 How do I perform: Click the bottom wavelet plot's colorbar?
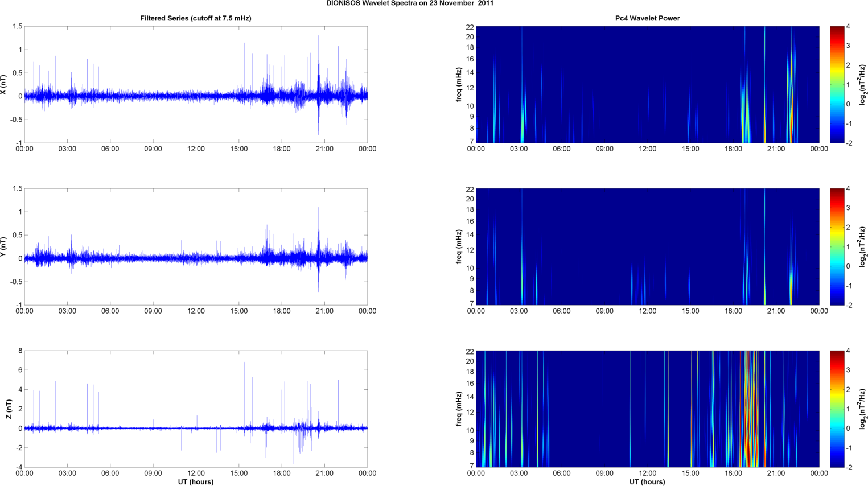point(837,409)
